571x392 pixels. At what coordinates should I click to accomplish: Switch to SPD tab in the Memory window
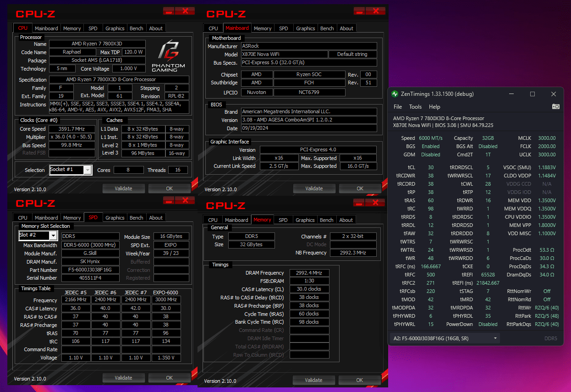283,220
